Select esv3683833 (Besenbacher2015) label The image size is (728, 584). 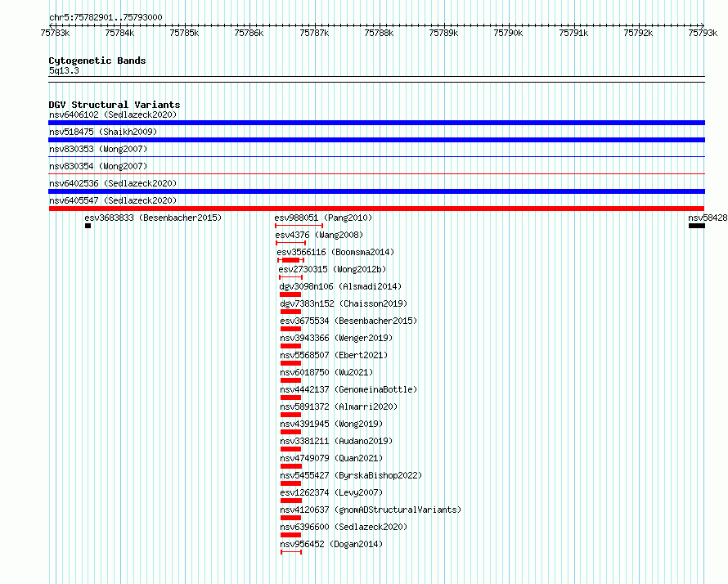tap(153, 218)
